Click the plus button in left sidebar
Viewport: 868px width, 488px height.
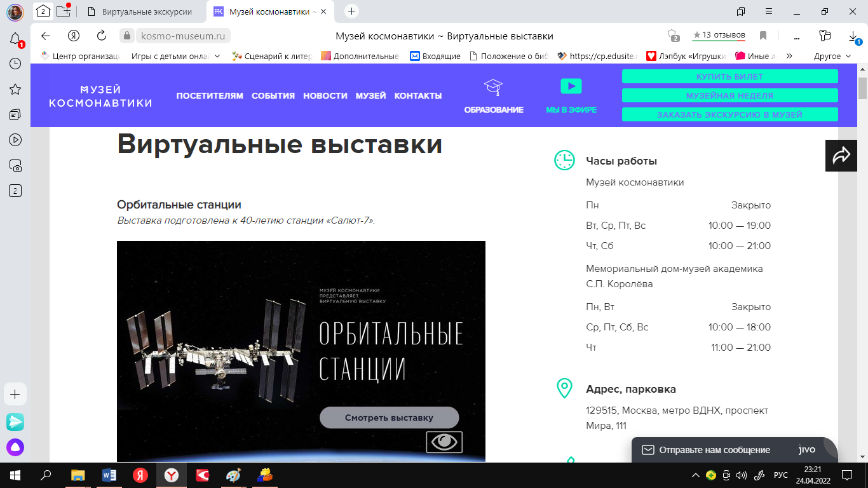(x=15, y=393)
